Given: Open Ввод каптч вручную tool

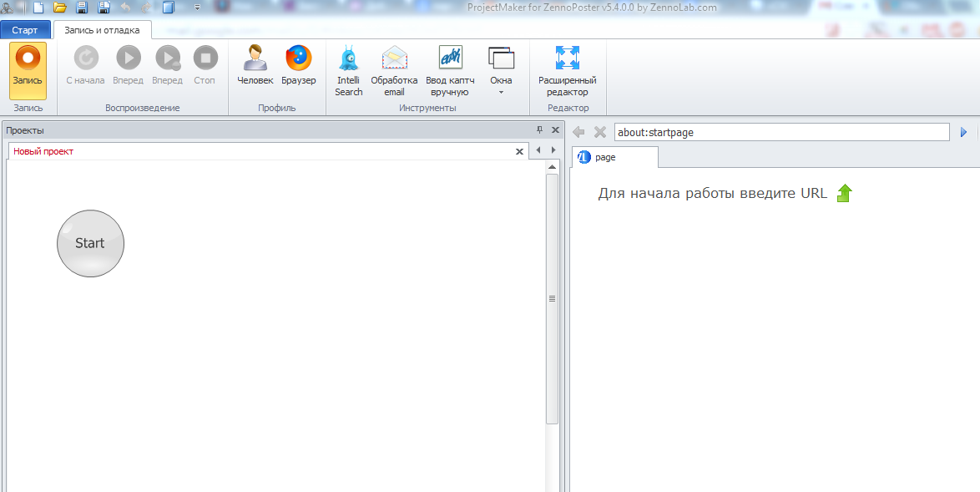Looking at the screenshot, I should click(x=450, y=71).
